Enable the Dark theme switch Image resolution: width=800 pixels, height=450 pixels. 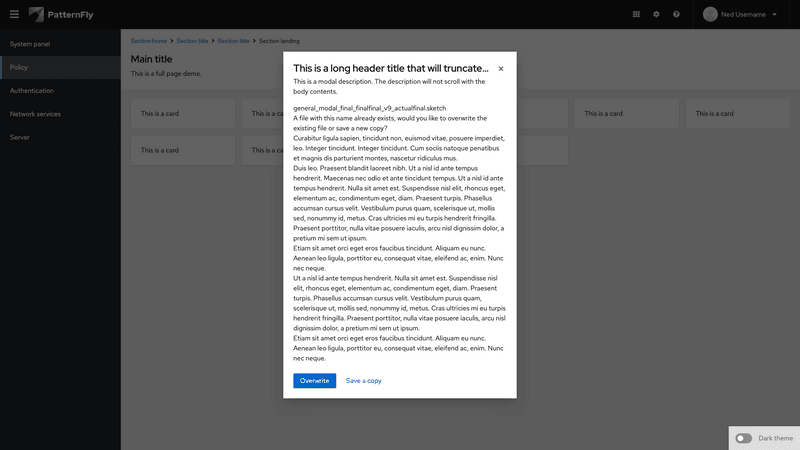tap(744, 438)
